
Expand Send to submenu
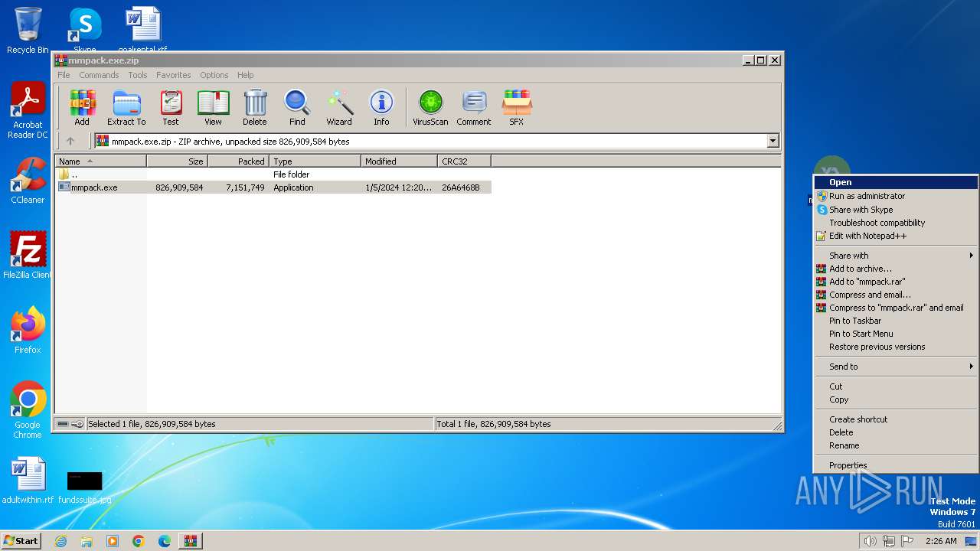[x=896, y=367]
